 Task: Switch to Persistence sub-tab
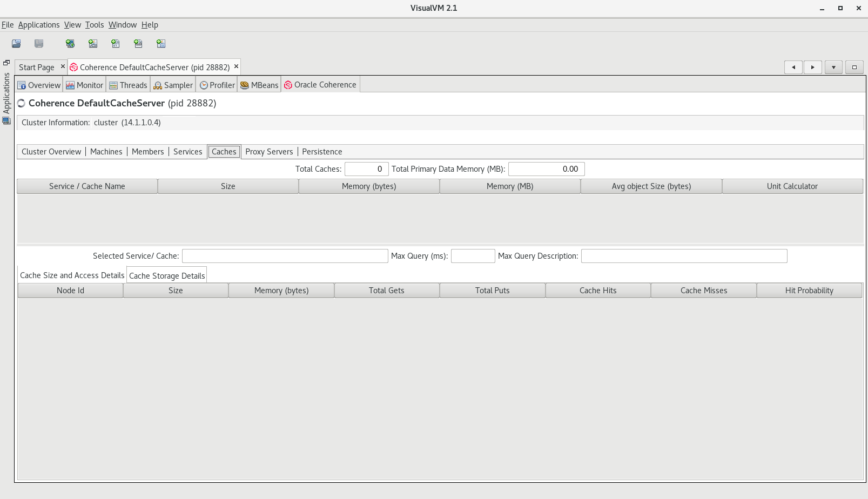tap(322, 152)
